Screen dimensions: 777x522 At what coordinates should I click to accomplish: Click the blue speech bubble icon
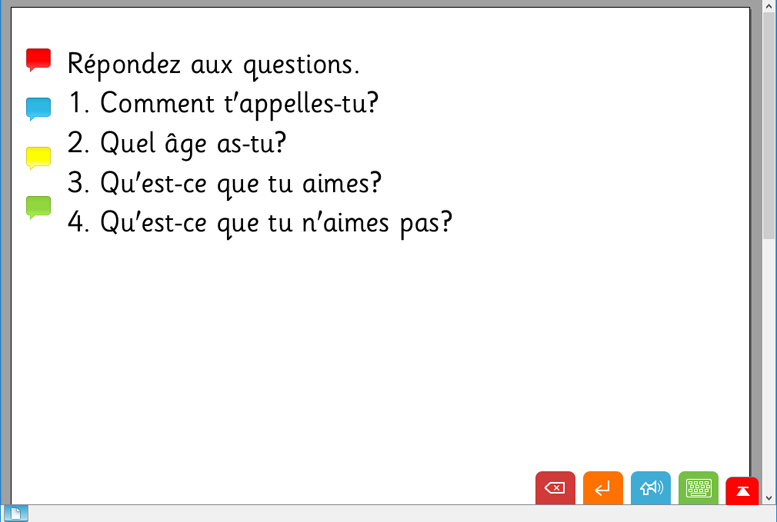tap(38, 108)
